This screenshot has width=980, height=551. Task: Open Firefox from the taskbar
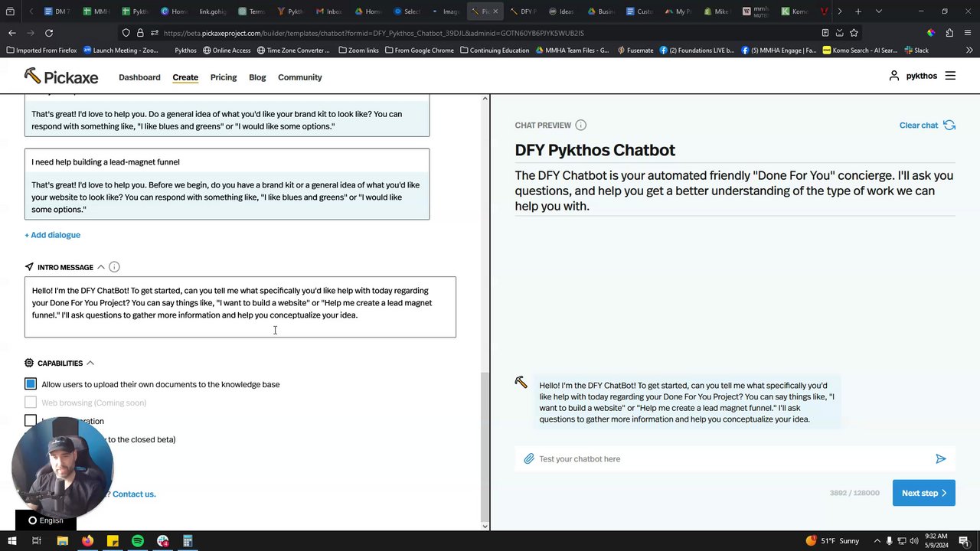(87, 541)
